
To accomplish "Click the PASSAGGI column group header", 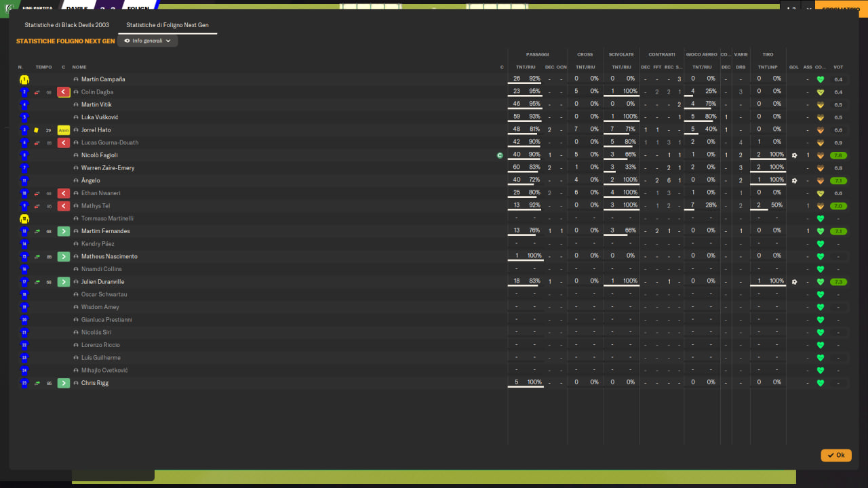I will (538, 54).
